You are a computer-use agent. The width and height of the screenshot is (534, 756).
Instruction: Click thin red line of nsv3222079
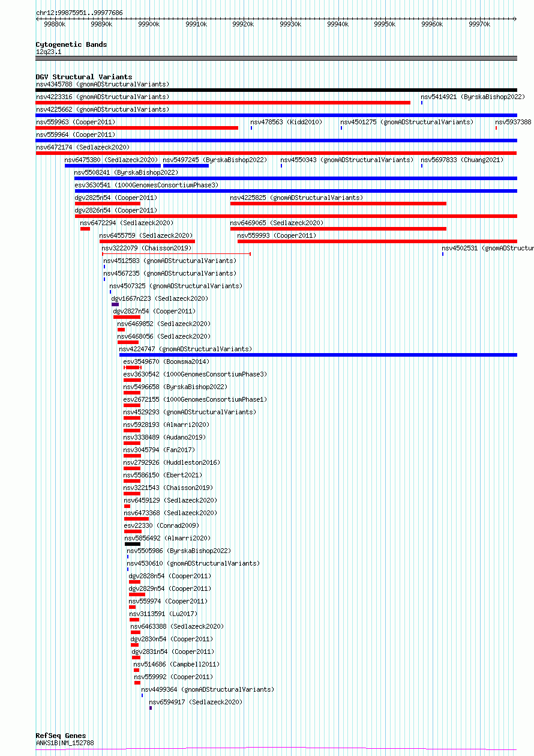pyautogui.click(x=176, y=254)
